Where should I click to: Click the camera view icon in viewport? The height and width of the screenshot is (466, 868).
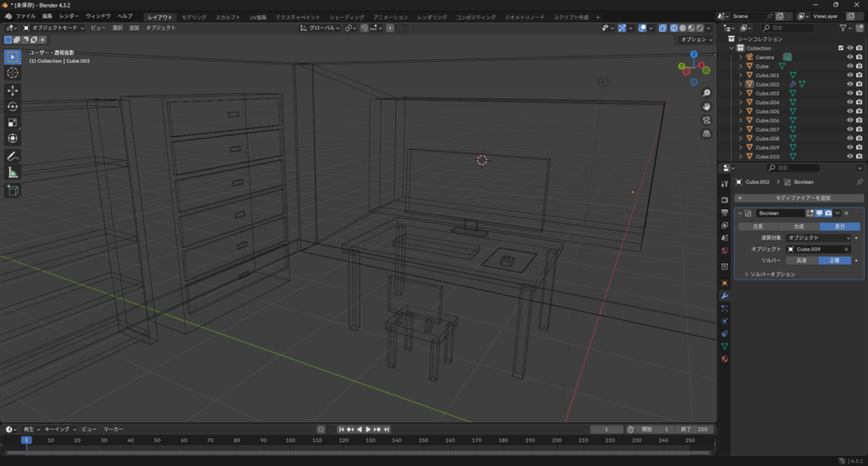tap(706, 120)
